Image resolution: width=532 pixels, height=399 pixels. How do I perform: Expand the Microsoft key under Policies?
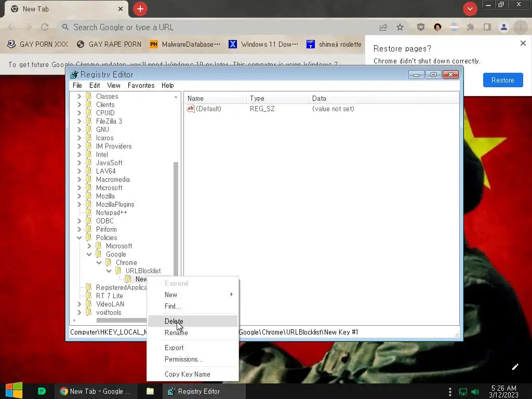89,246
